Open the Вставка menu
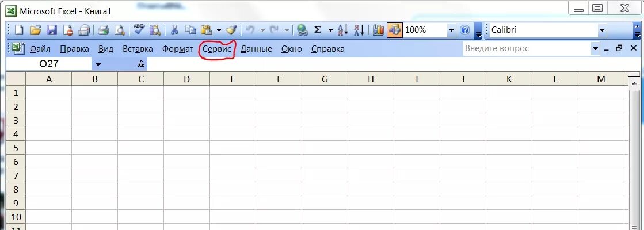Image resolution: width=644 pixels, height=230 pixels. [138, 49]
